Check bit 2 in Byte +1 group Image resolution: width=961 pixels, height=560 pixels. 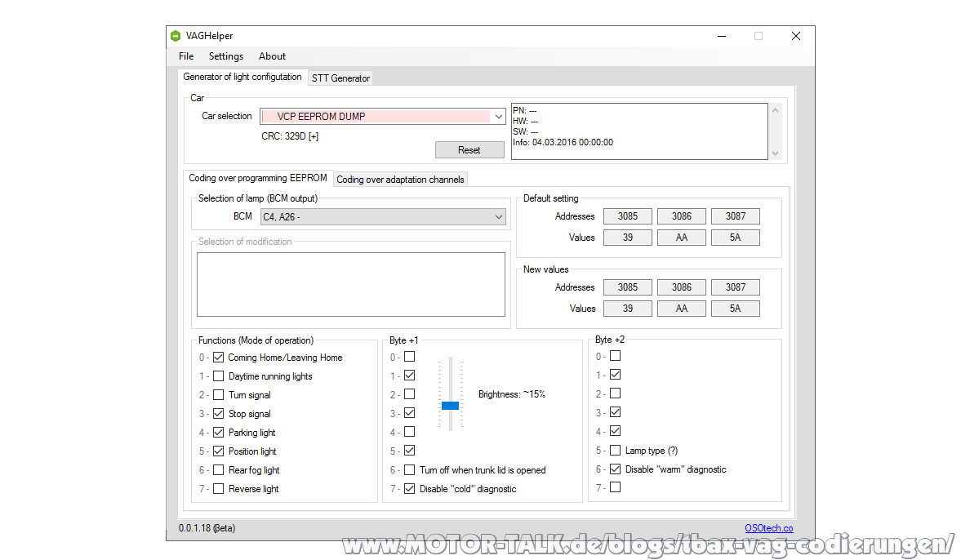click(409, 394)
